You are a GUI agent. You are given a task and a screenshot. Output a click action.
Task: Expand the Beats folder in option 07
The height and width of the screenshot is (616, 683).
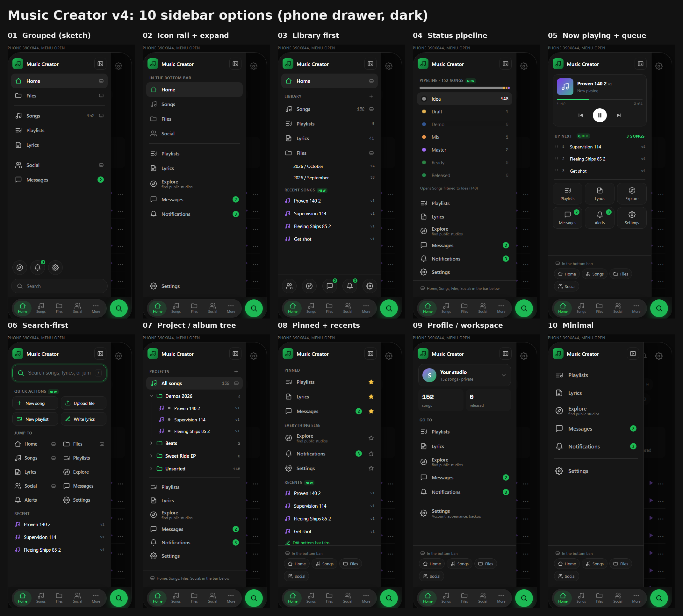click(x=151, y=443)
